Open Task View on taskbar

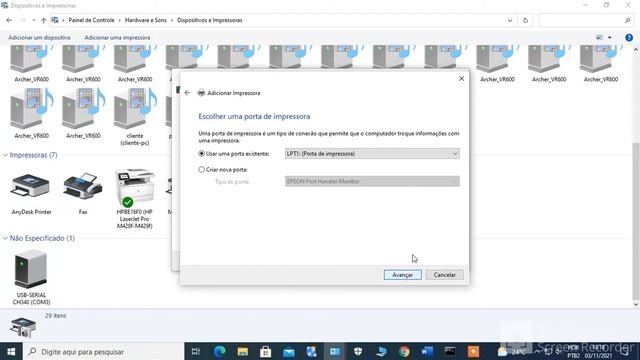(x=196, y=351)
